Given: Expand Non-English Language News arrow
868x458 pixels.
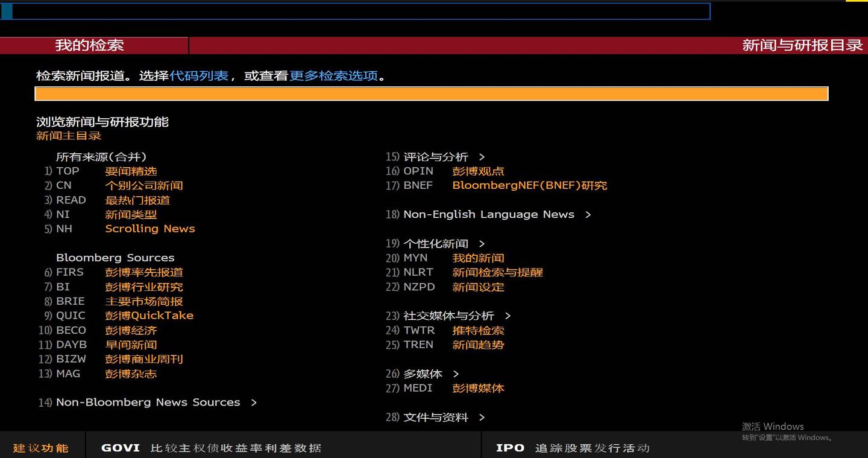Looking at the screenshot, I should point(588,215).
